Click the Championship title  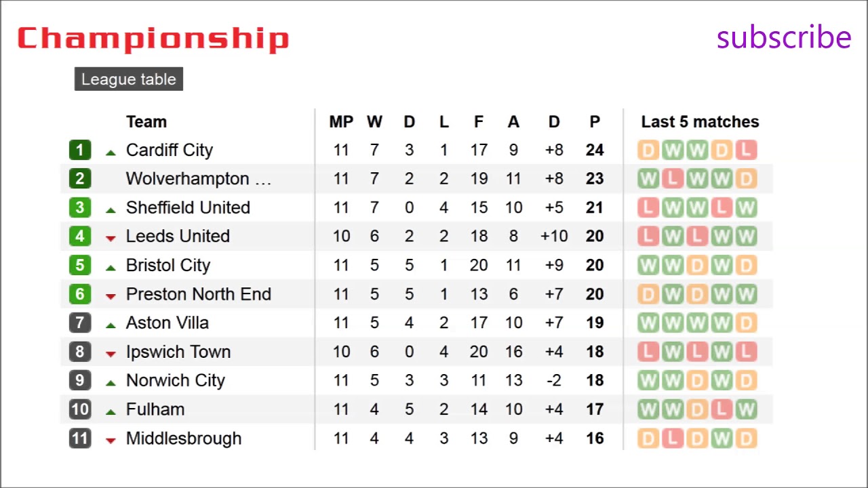point(153,39)
